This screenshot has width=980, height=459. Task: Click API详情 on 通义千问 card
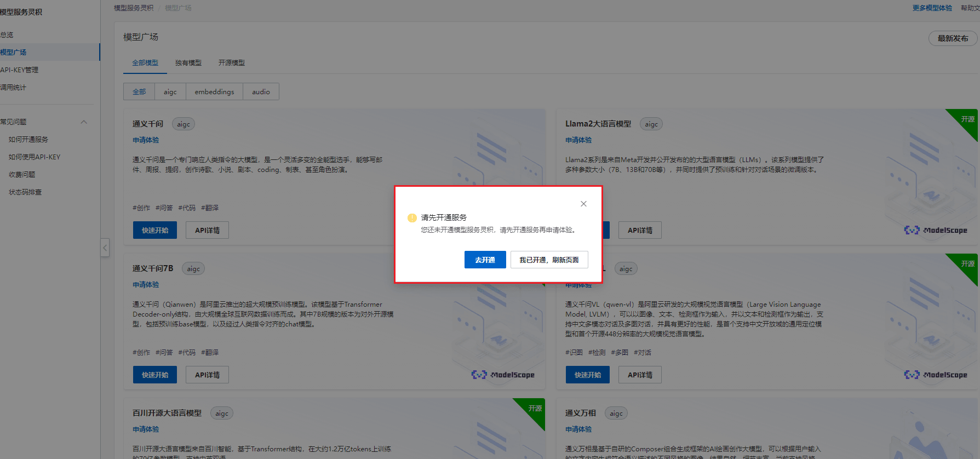207,230
